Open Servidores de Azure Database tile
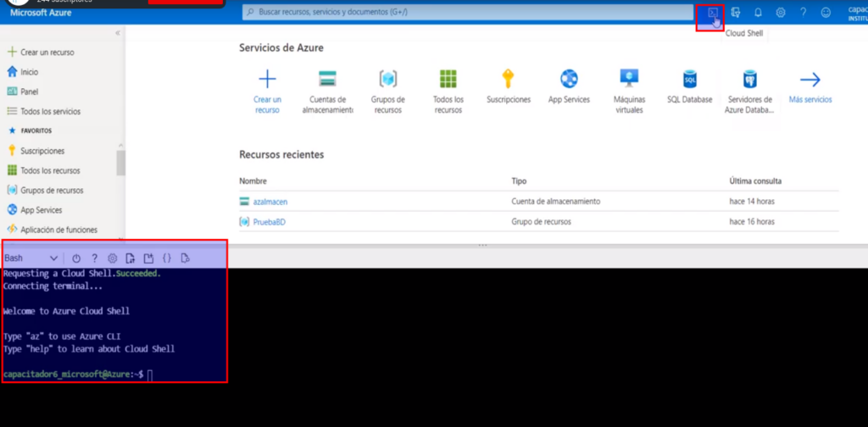This screenshot has height=427, width=868. coord(750,91)
